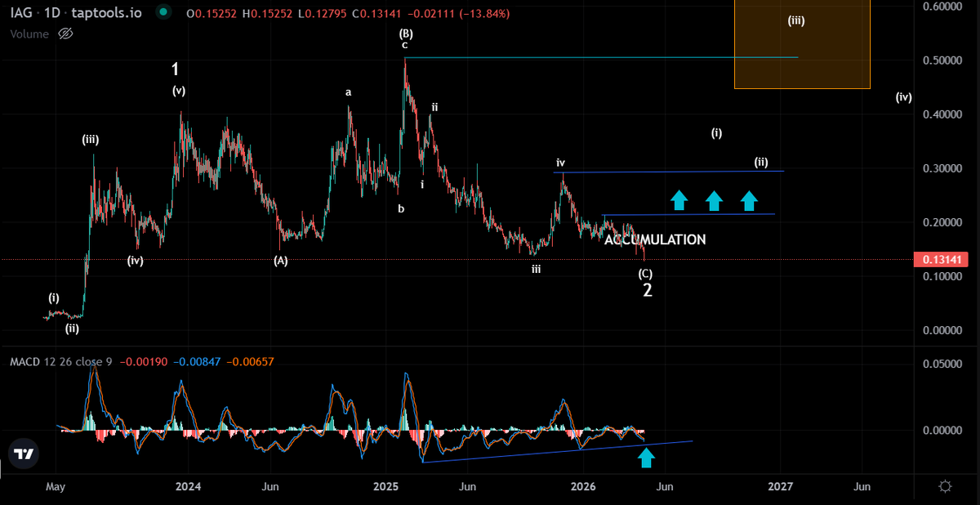The image size is (980, 505).
Task: Select the MACD 12 26 close 9 legend
Action: (60, 361)
